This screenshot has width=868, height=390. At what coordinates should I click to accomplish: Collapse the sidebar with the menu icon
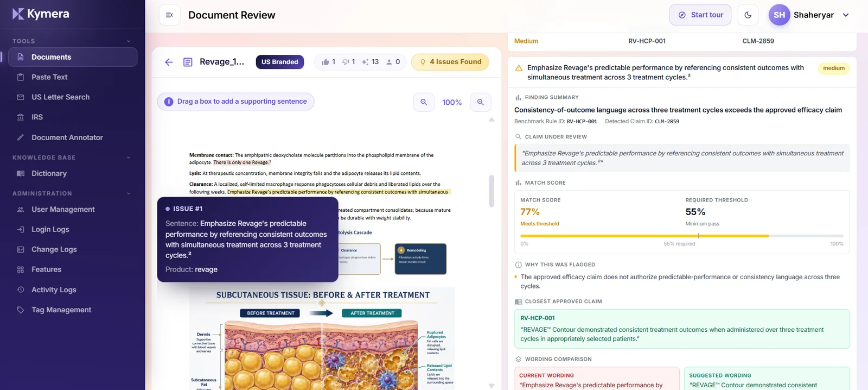pyautogui.click(x=169, y=15)
